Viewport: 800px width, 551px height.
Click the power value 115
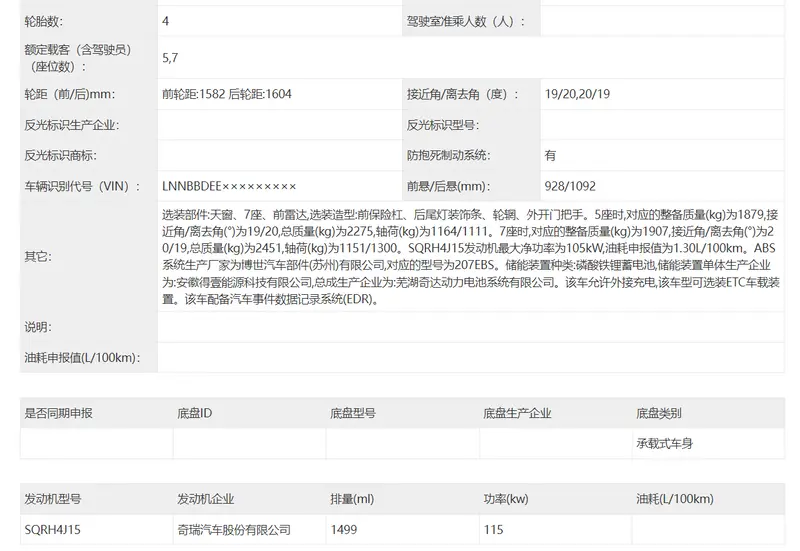coord(493,530)
